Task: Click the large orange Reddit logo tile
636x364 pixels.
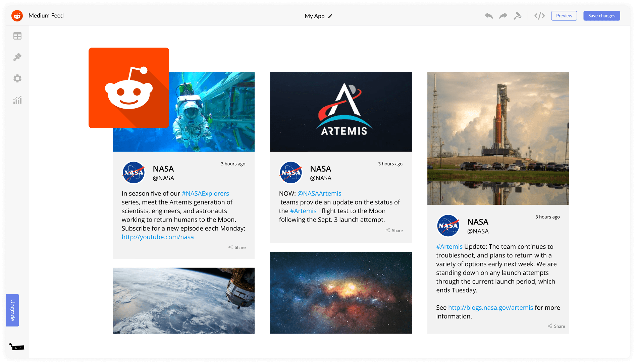Action: click(x=129, y=88)
